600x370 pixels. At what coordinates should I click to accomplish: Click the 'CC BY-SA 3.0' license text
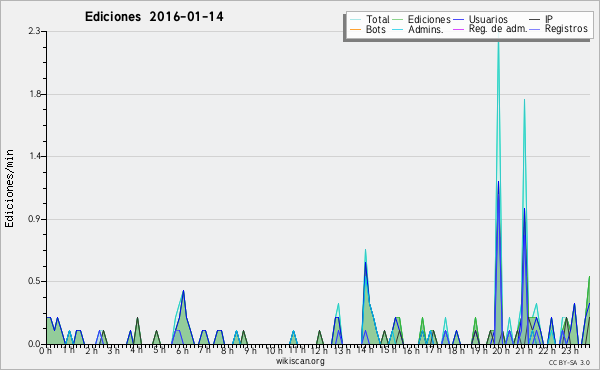[x=569, y=363]
